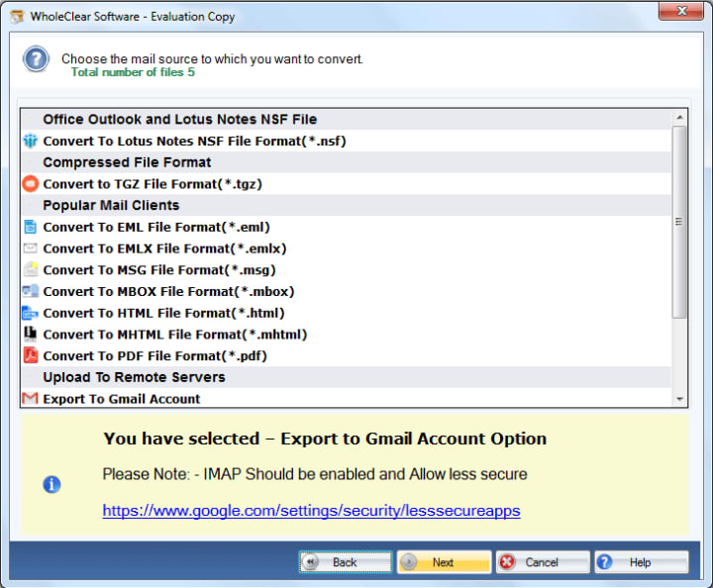Select Convert To EMLX File Format option

346,248
